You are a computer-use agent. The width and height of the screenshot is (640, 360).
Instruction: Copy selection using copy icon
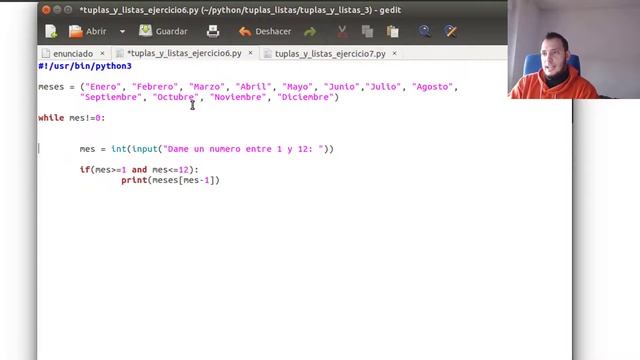click(367, 31)
